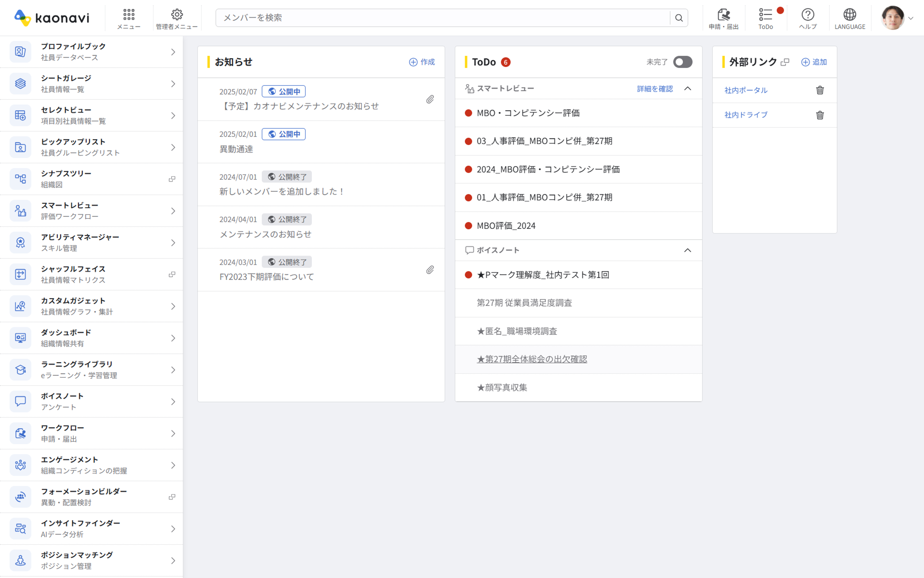This screenshot has height=578, width=924.
Task: Open the 異動通達 notice
Action: click(x=236, y=149)
